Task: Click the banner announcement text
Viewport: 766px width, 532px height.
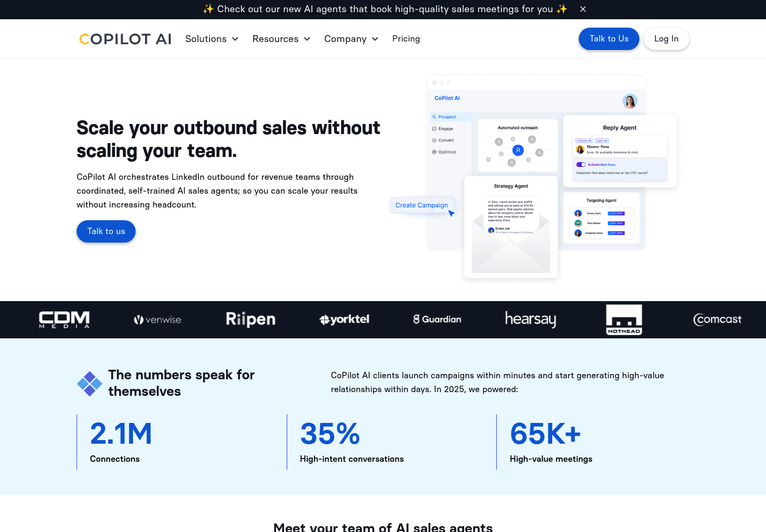Action: pos(385,9)
